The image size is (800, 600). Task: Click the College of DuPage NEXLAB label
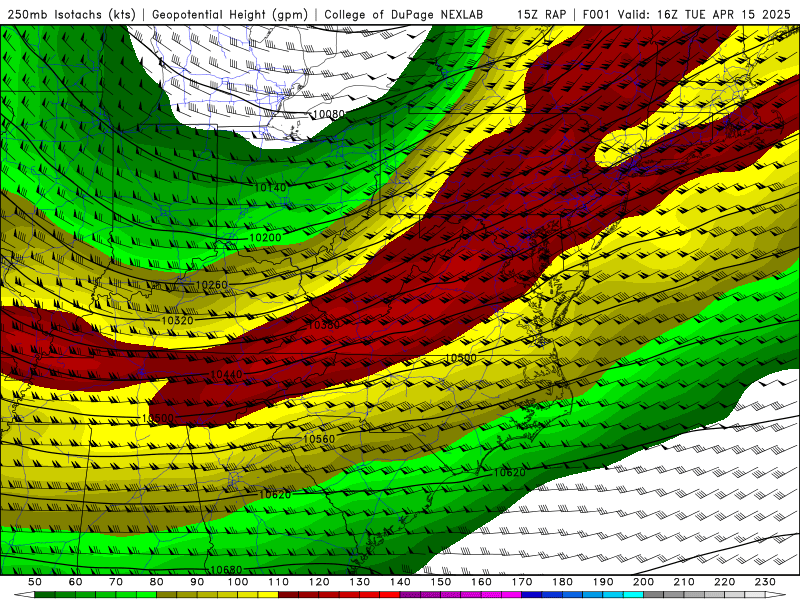click(x=403, y=14)
